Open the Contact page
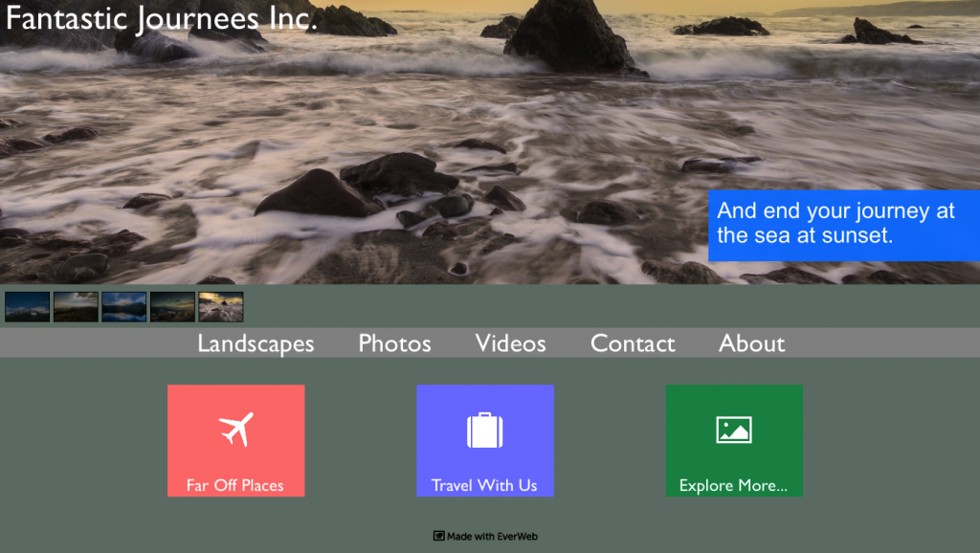Screen dimensions: 980x553 point(632,343)
